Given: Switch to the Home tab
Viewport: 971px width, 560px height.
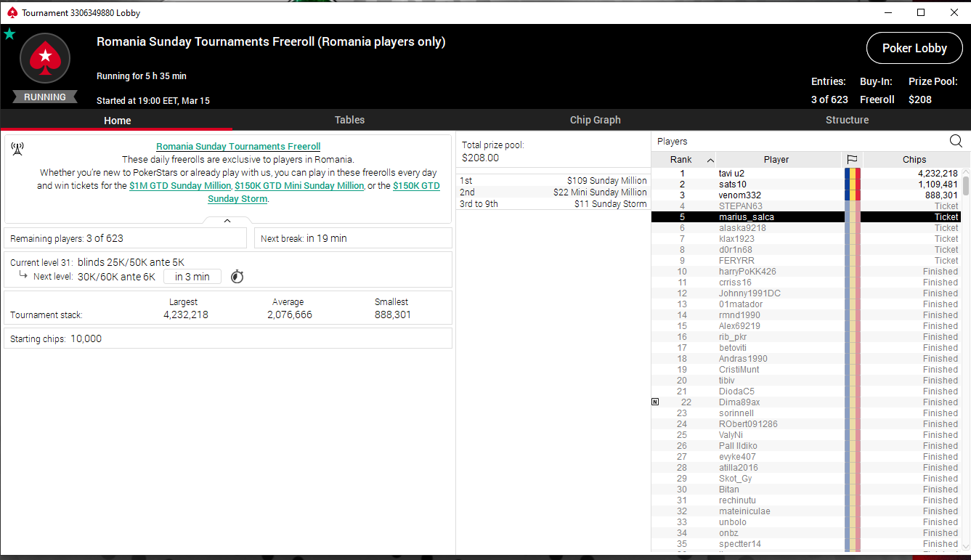Looking at the screenshot, I should [117, 121].
